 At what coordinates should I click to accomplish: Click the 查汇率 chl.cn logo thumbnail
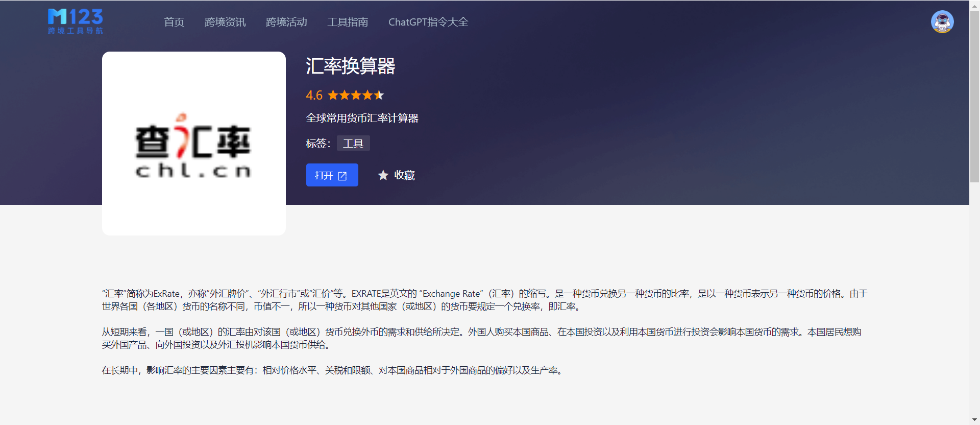194,144
